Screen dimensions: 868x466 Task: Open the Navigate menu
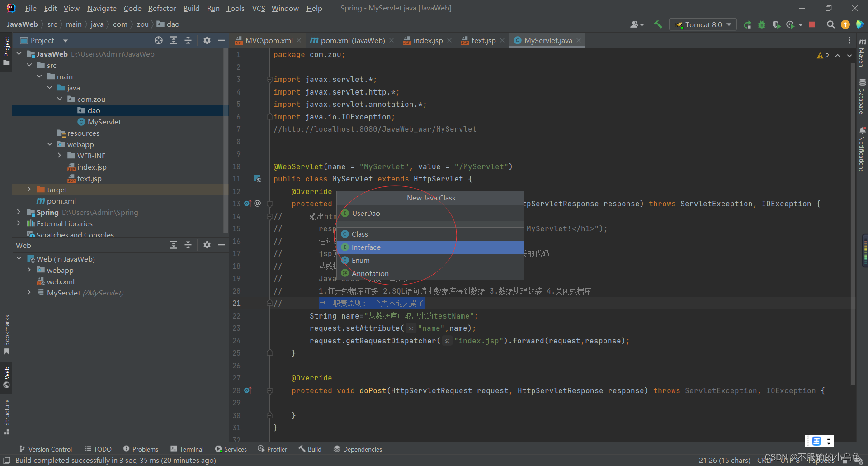coord(101,8)
